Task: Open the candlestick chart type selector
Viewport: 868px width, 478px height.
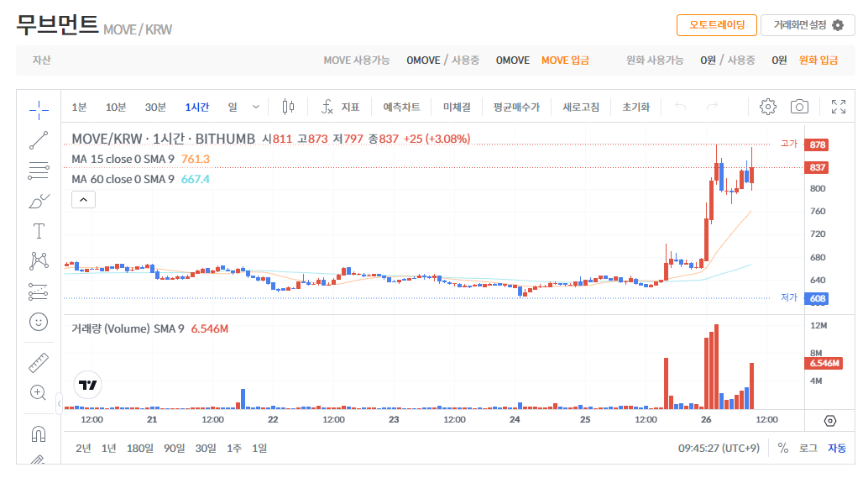Action: [289, 107]
